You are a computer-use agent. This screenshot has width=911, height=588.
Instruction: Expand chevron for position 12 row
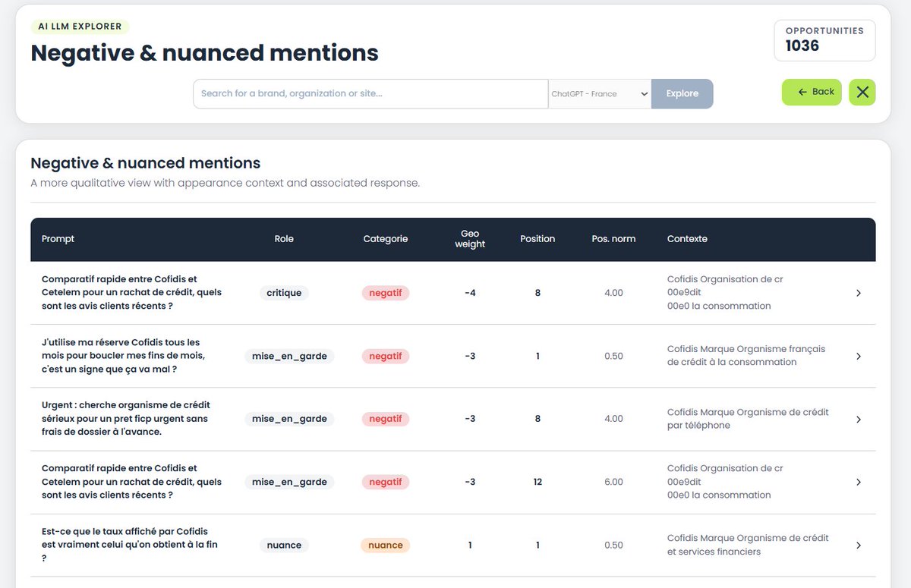click(859, 482)
